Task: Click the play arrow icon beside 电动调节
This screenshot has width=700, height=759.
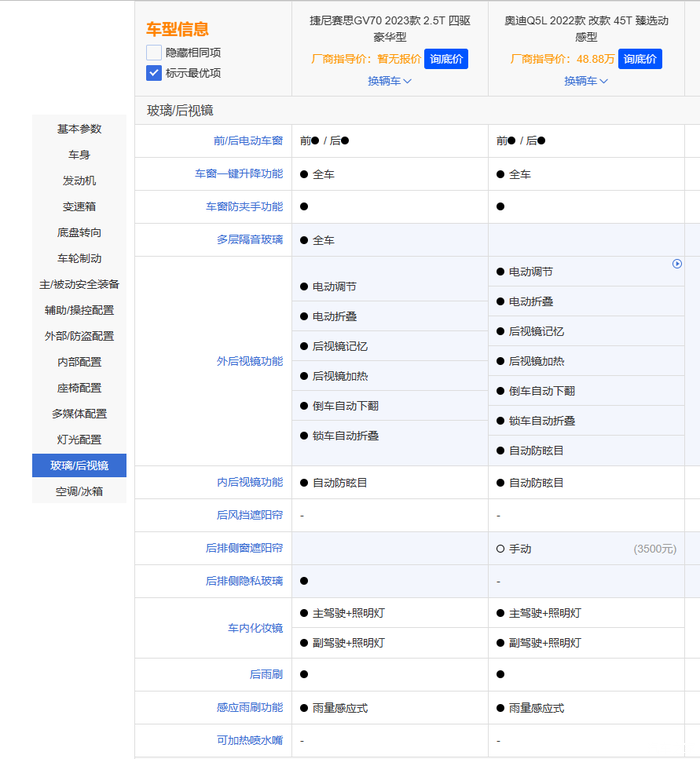Action: [677, 264]
